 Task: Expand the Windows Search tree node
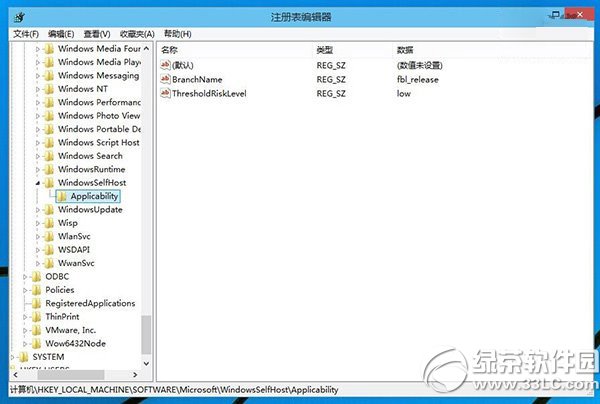click(x=38, y=156)
